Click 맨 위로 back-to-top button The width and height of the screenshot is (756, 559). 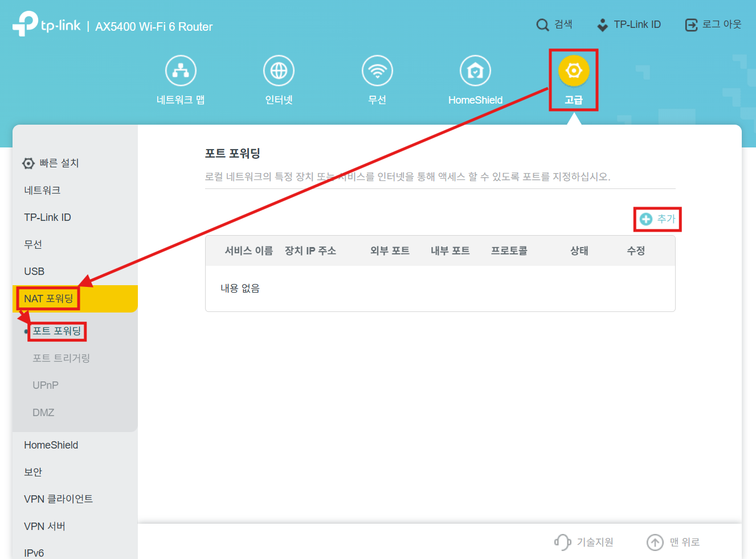(x=673, y=542)
